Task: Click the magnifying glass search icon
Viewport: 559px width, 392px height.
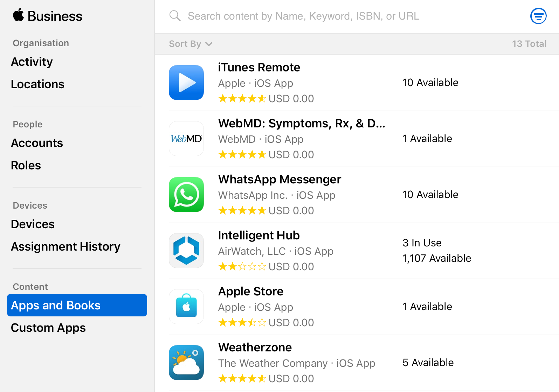Action: pyautogui.click(x=175, y=16)
